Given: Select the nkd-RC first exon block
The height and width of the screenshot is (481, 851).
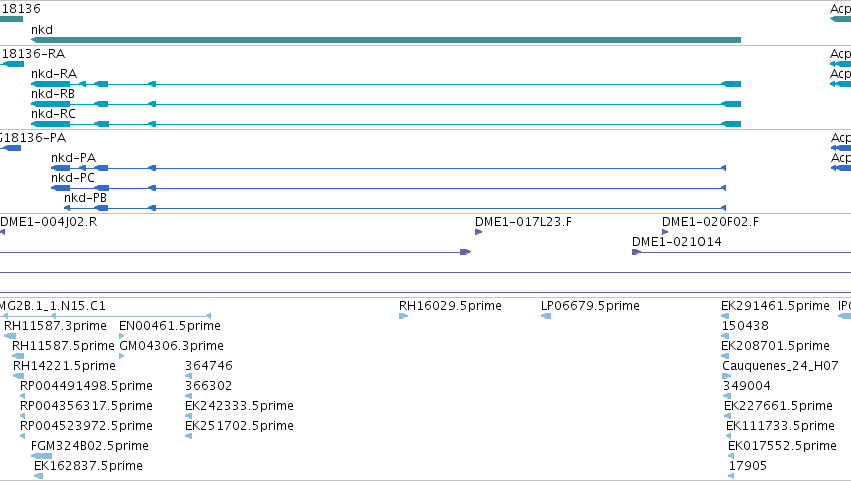Looking at the screenshot, I should [731, 124].
